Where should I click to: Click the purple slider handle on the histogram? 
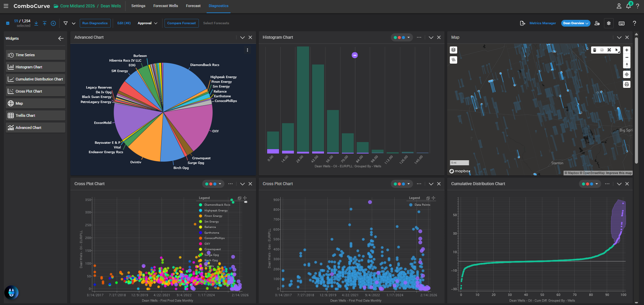point(355,55)
